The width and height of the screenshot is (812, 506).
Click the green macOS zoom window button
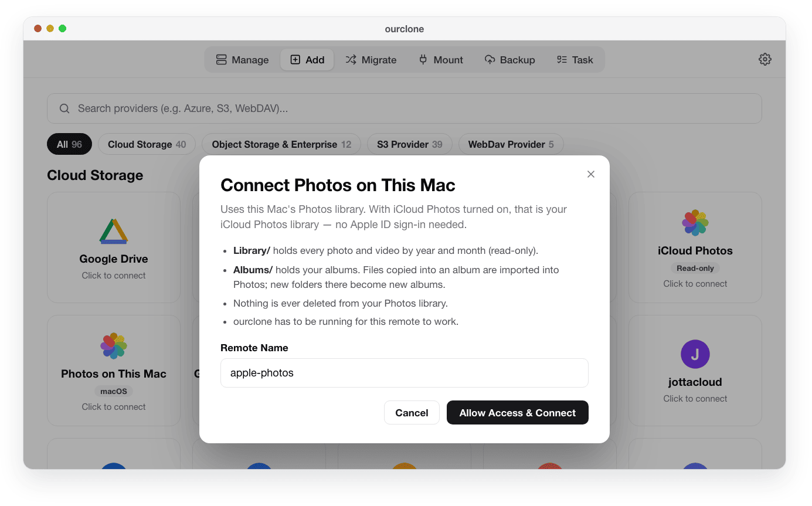63,28
